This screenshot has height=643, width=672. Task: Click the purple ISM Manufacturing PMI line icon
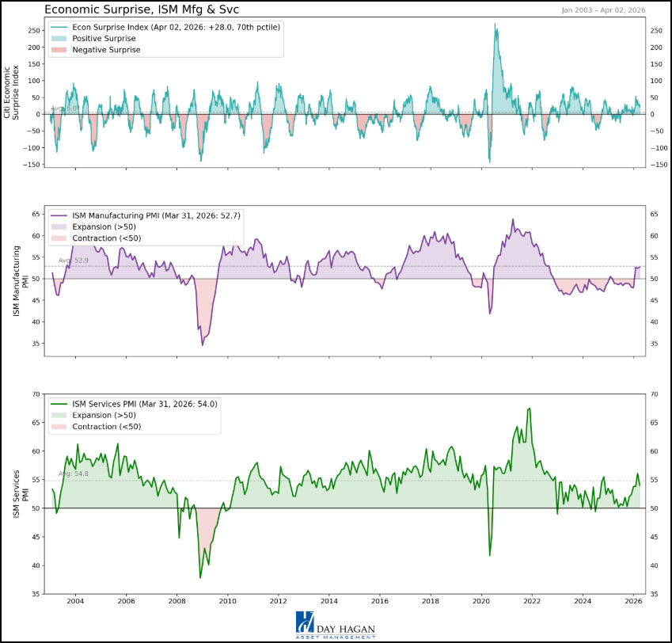(59, 215)
